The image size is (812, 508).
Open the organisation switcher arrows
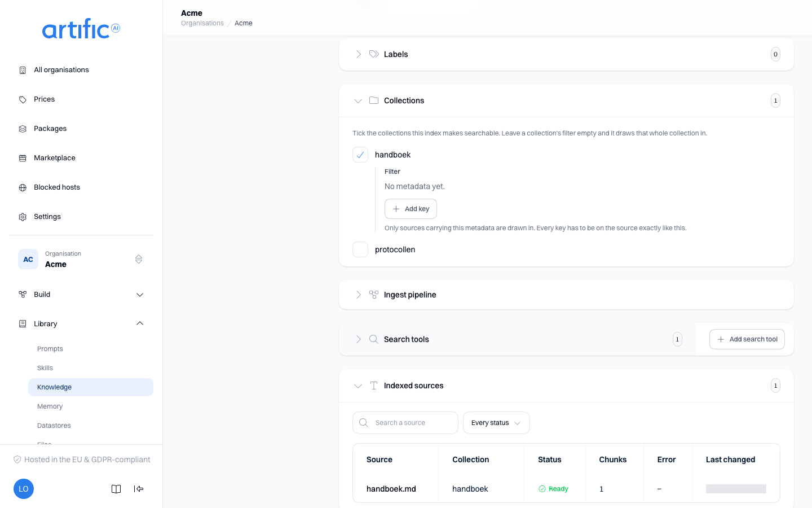click(x=139, y=259)
